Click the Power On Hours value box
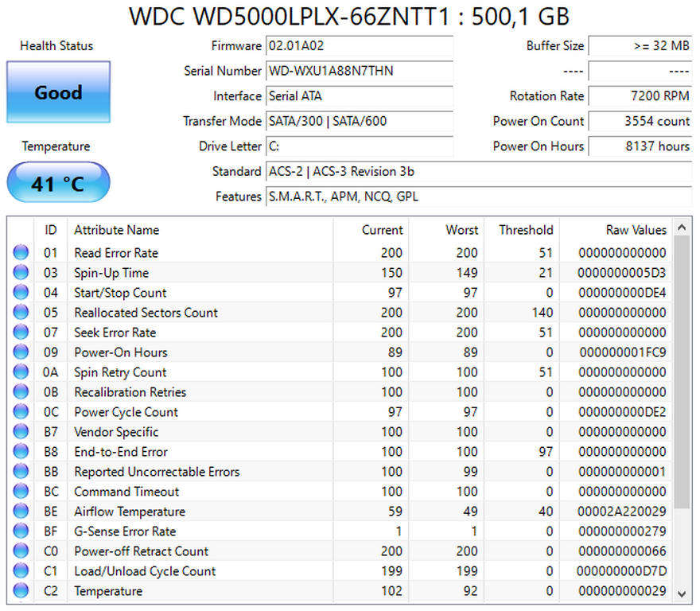The height and width of the screenshot is (611, 700). (x=640, y=146)
